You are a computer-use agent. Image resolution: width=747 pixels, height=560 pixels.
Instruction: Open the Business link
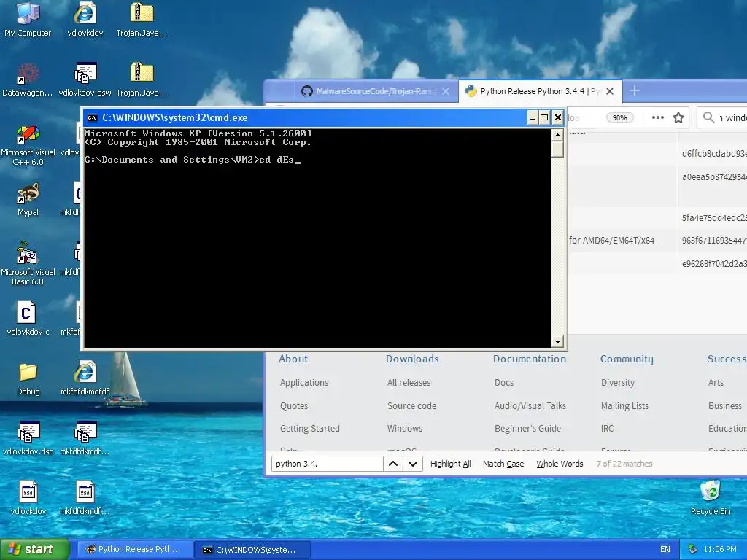point(724,405)
